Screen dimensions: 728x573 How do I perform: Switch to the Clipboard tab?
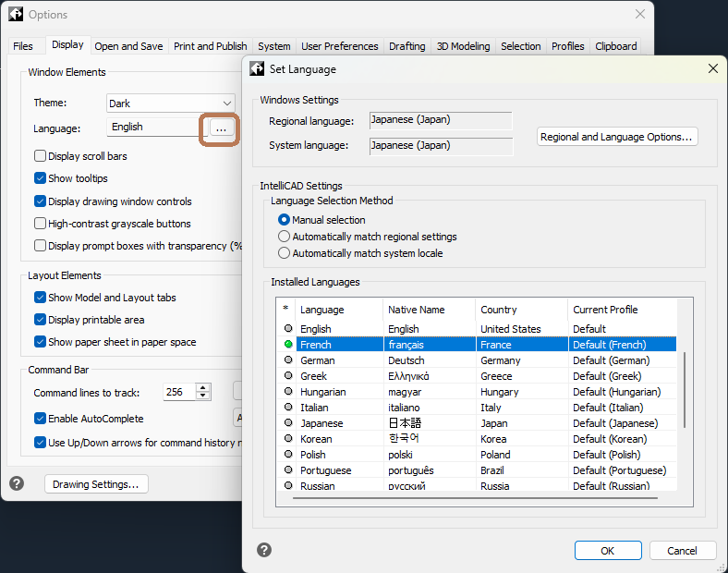pos(616,46)
